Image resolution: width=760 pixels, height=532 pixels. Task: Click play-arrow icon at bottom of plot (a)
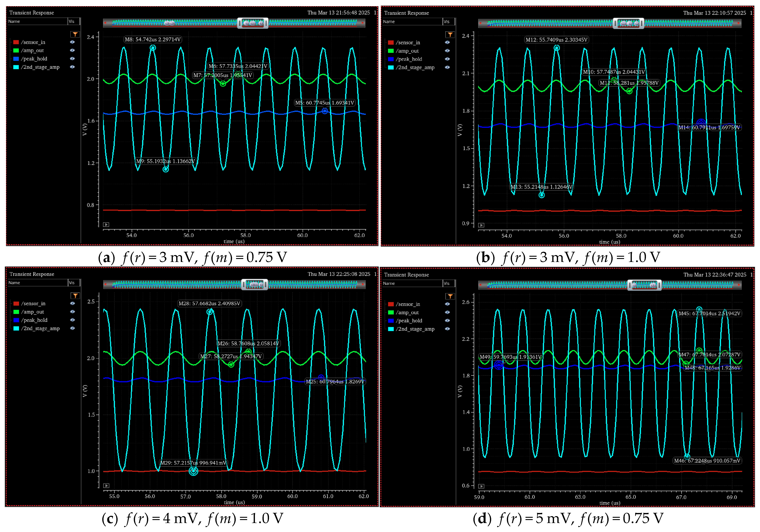click(x=106, y=224)
